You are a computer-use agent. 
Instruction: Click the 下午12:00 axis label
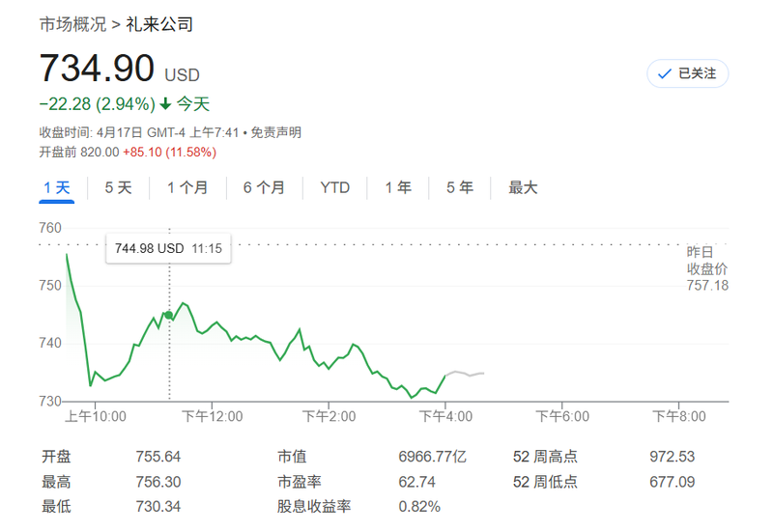pyautogui.click(x=212, y=417)
